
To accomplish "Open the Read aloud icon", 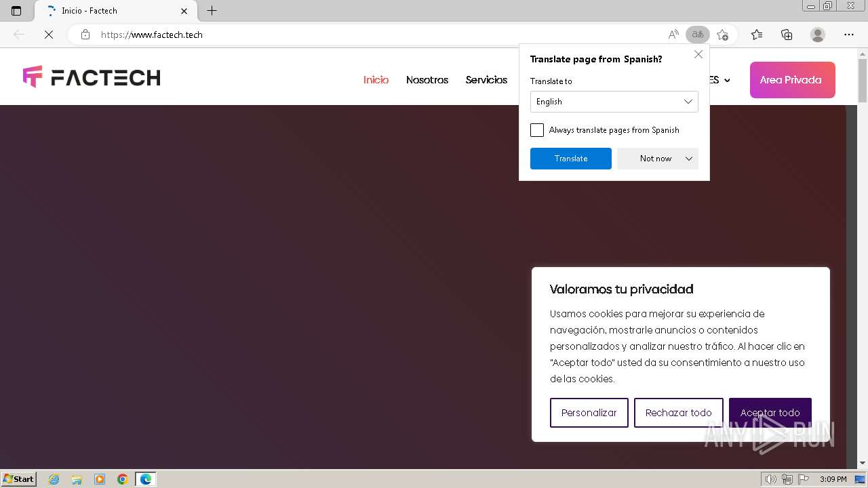I will (x=673, y=35).
